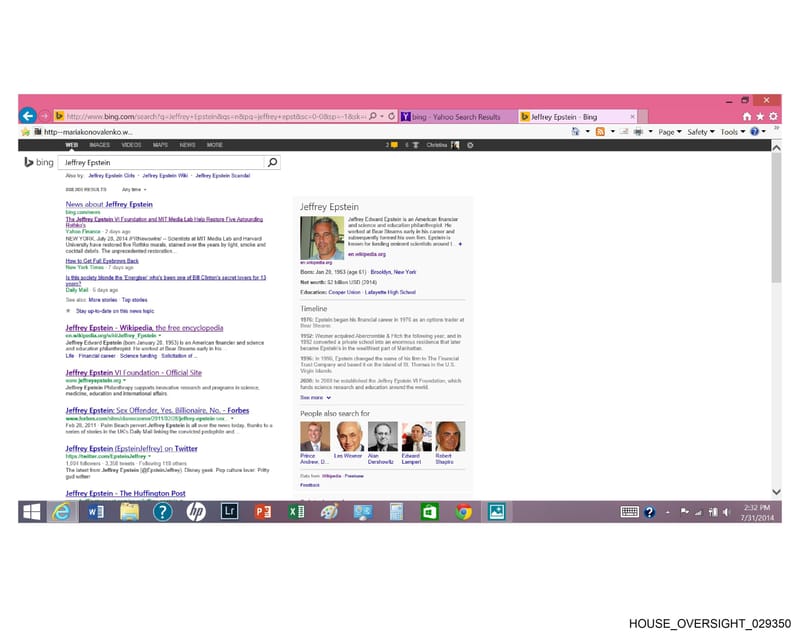Click the browser back arrow button
Viewport: 800px width, 634px height.
[28, 116]
